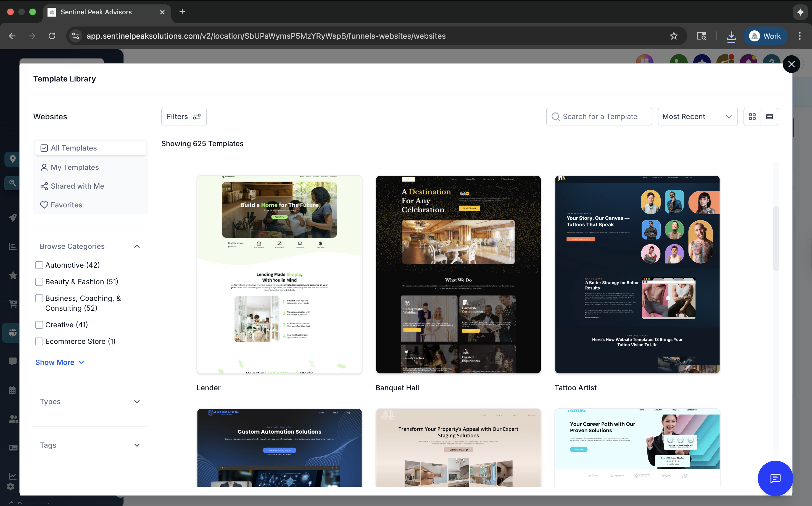812x506 pixels.
Task: Open the location pin sidebar icon
Action: [13, 159]
